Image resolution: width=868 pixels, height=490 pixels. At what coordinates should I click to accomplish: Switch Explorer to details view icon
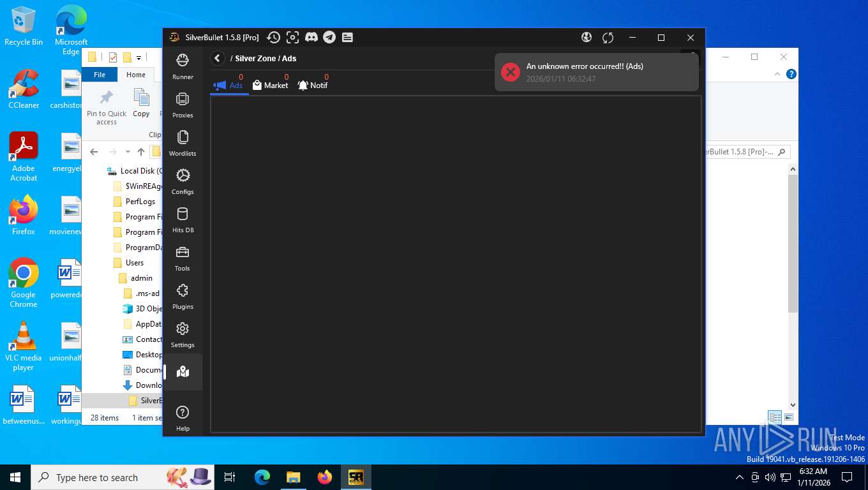click(775, 417)
